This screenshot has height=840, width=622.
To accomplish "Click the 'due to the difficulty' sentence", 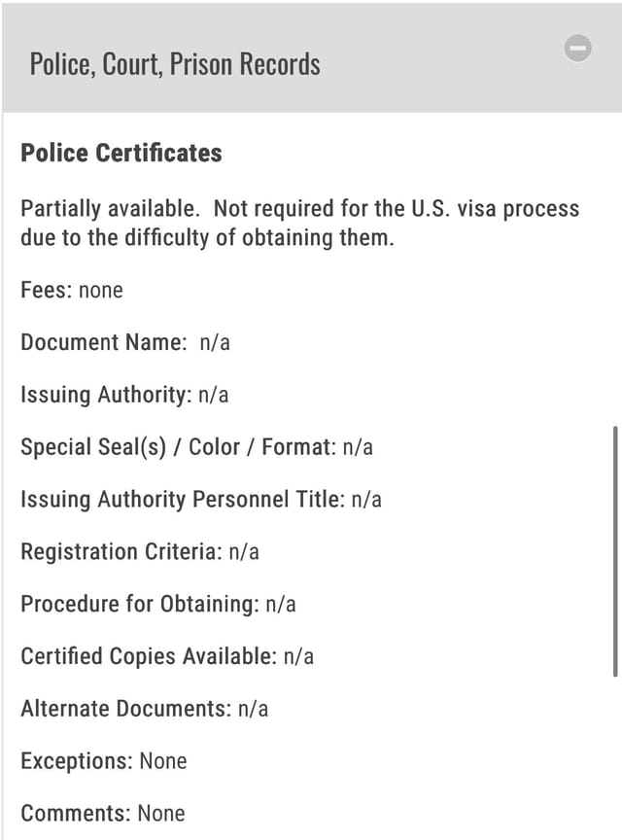I will tap(207, 237).
